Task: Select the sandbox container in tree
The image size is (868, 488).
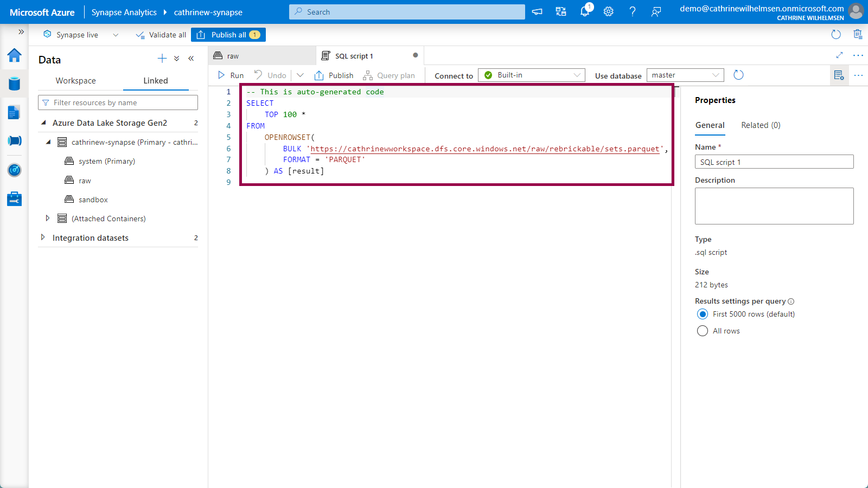Action: pyautogui.click(x=93, y=200)
